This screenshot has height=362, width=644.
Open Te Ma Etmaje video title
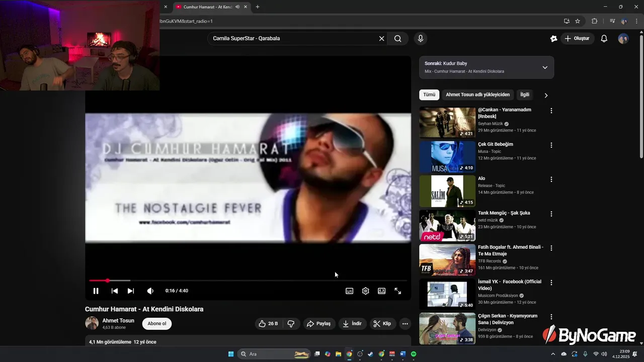(x=511, y=250)
